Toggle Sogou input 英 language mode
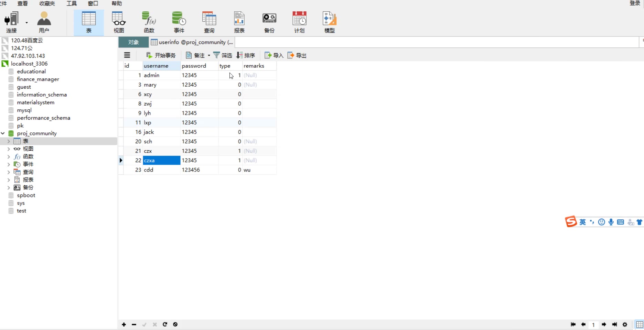 pyautogui.click(x=582, y=222)
